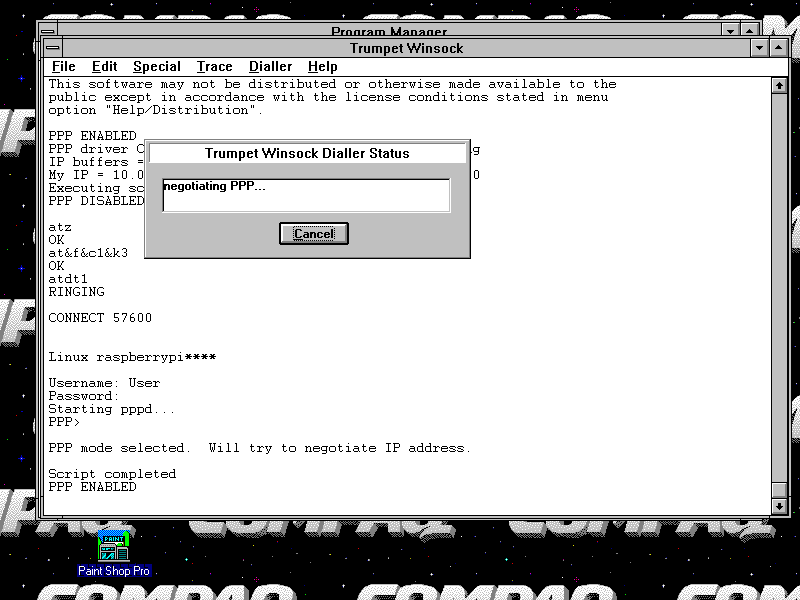Click the 'atdt1' command line
Image resolution: width=800 pixels, height=600 pixels.
point(68,279)
